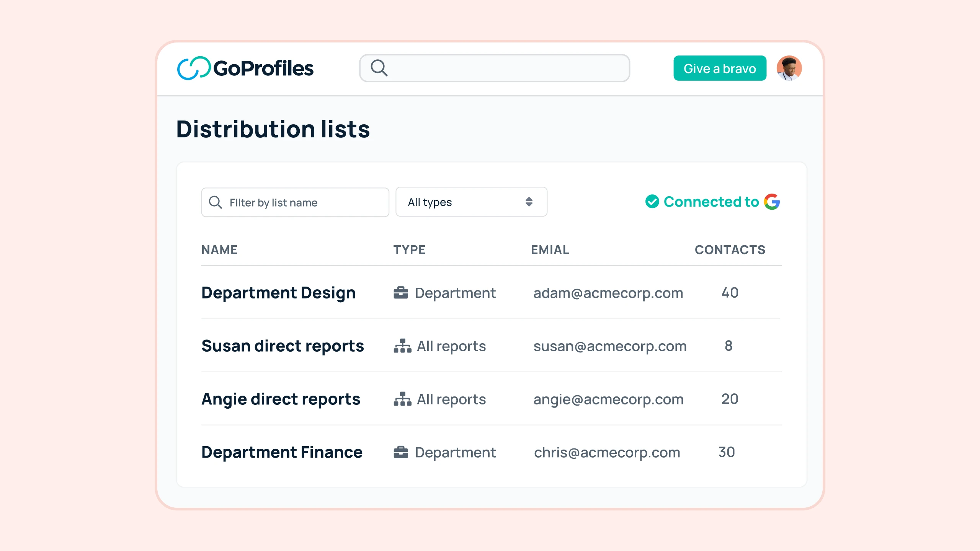Click the search magnifier icon in filter
The width and height of the screenshot is (980, 551).
[x=216, y=202]
